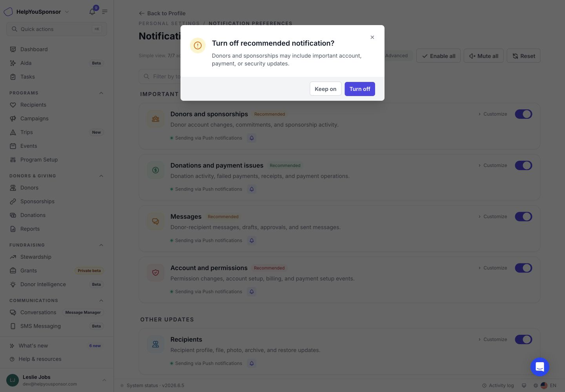Open Donors in the sidebar

pyautogui.click(x=56, y=188)
